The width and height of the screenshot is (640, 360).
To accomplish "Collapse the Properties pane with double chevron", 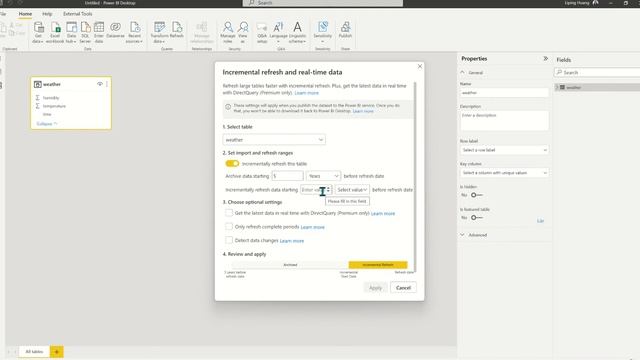I will [x=546, y=59].
